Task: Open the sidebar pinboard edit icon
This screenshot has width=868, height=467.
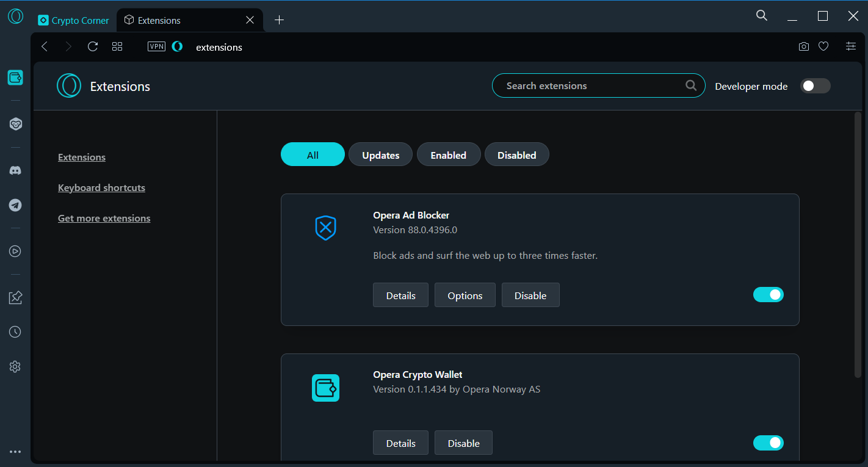Action: click(15, 297)
